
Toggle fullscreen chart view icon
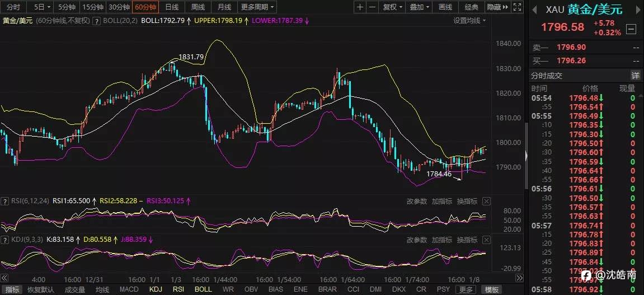click(516, 7)
